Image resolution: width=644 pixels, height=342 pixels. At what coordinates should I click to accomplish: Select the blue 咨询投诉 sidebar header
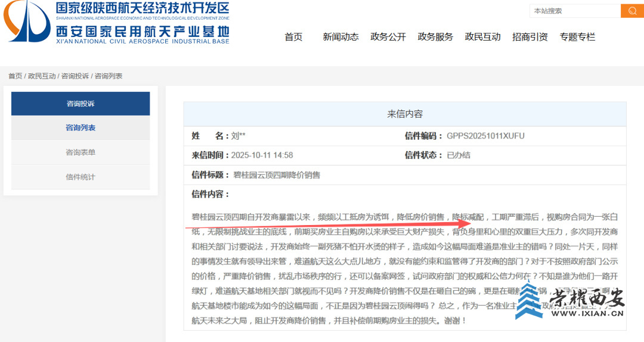click(x=80, y=104)
